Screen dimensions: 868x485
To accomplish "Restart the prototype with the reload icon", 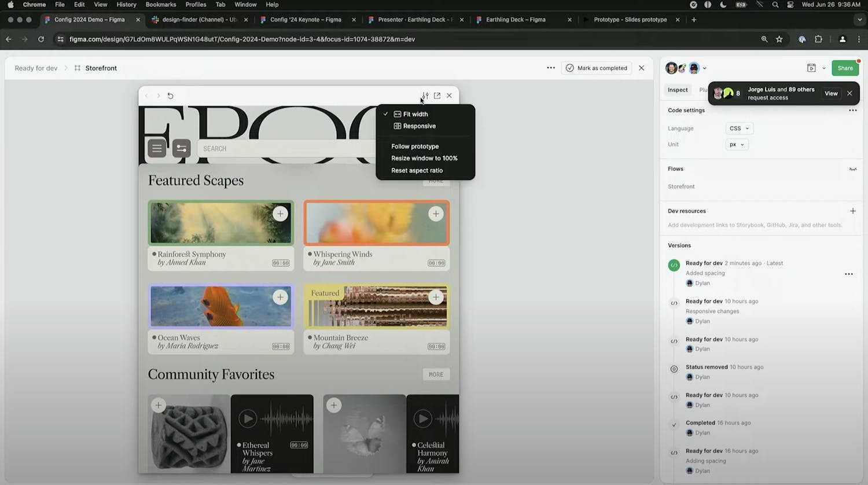I will click(x=170, y=96).
